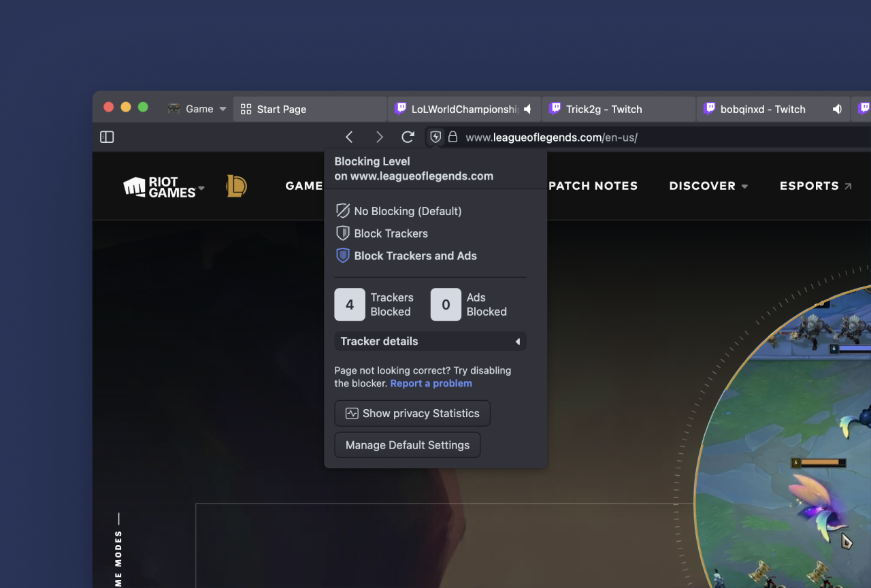Open the Riot Games dropdown arrow

tap(201, 188)
